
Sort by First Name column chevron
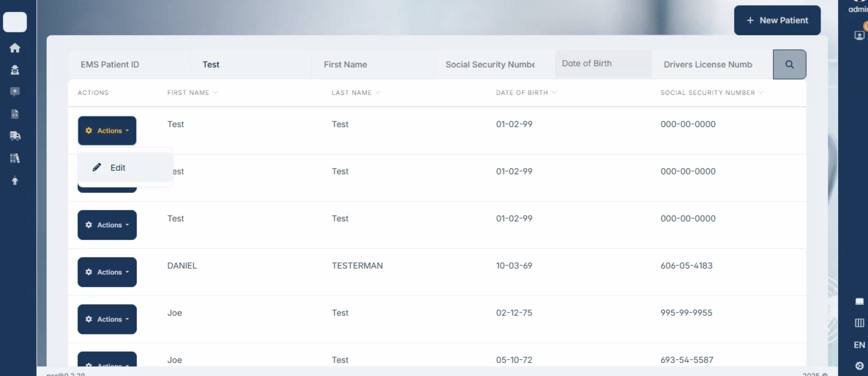point(215,92)
